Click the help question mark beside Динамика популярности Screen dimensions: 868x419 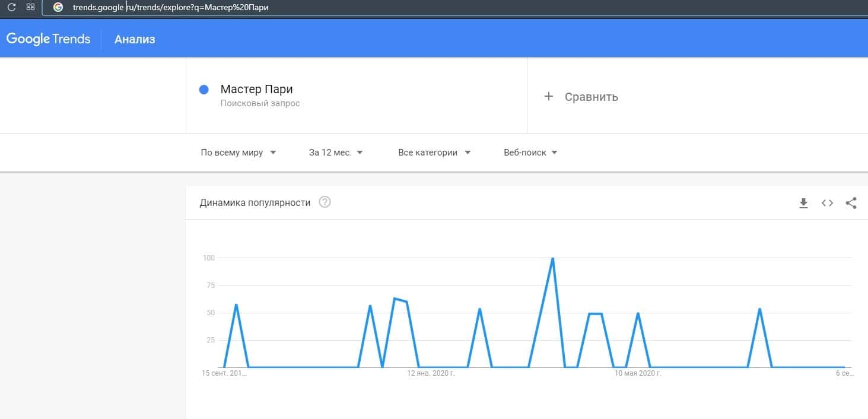pyautogui.click(x=325, y=202)
